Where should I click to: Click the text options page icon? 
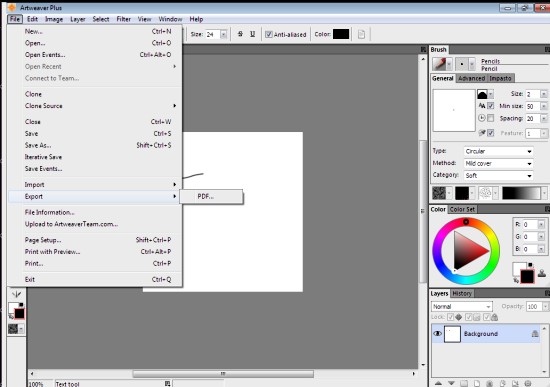[x=361, y=34]
